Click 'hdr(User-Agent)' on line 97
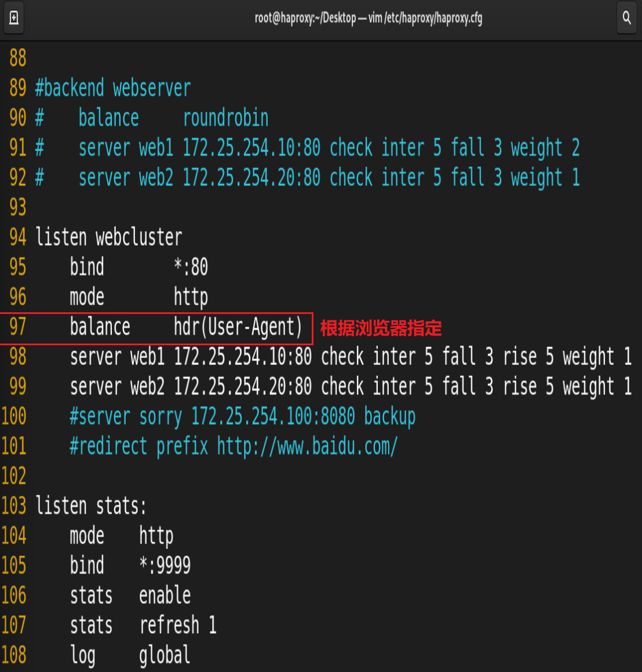The width and height of the screenshot is (642, 672). point(238,327)
